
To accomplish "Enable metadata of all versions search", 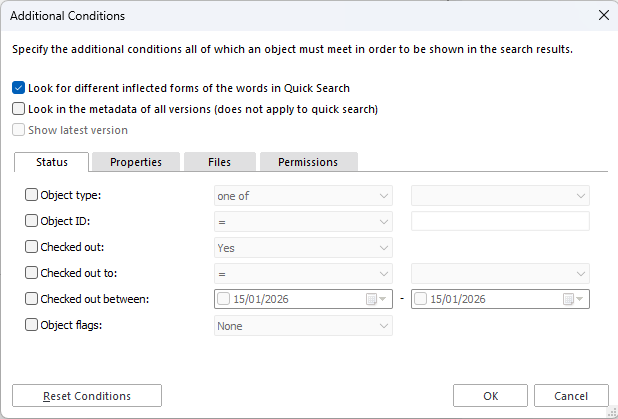I will coord(19,109).
